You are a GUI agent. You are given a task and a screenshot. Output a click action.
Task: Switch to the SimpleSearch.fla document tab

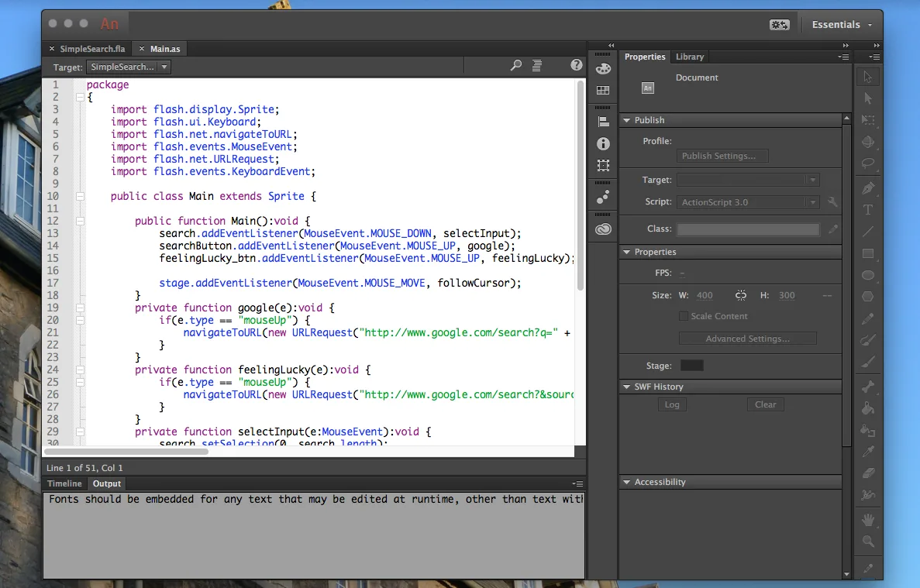(x=92, y=49)
